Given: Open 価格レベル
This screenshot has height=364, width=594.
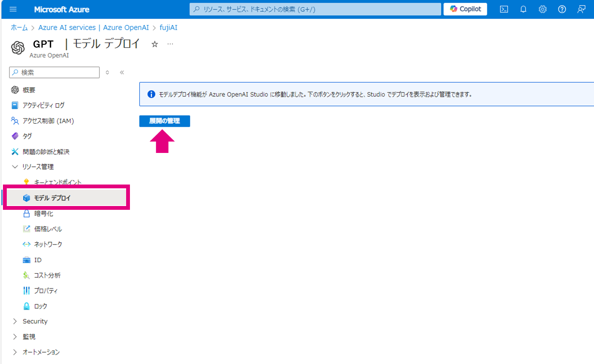Looking at the screenshot, I should click(x=48, y=229).
